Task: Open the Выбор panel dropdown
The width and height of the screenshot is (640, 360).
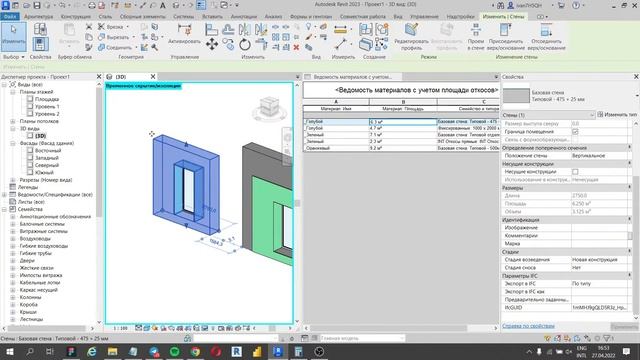Action: click(14, 57)
